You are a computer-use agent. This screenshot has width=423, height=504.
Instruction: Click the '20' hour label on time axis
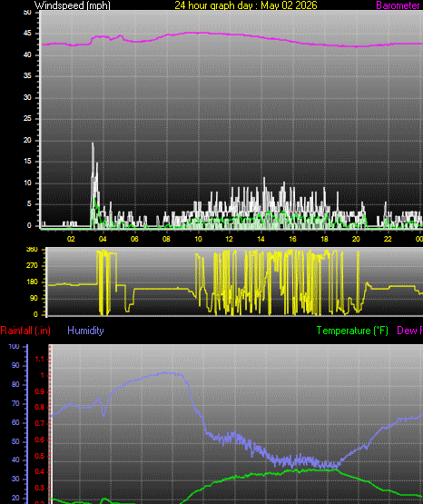click(x=356, y=239)
